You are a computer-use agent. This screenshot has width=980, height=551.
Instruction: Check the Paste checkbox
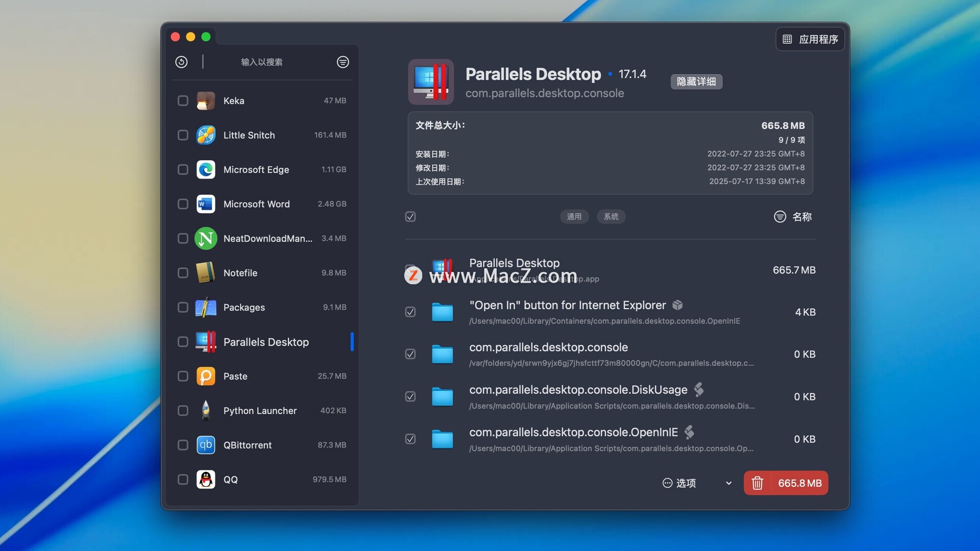(183, 377)
